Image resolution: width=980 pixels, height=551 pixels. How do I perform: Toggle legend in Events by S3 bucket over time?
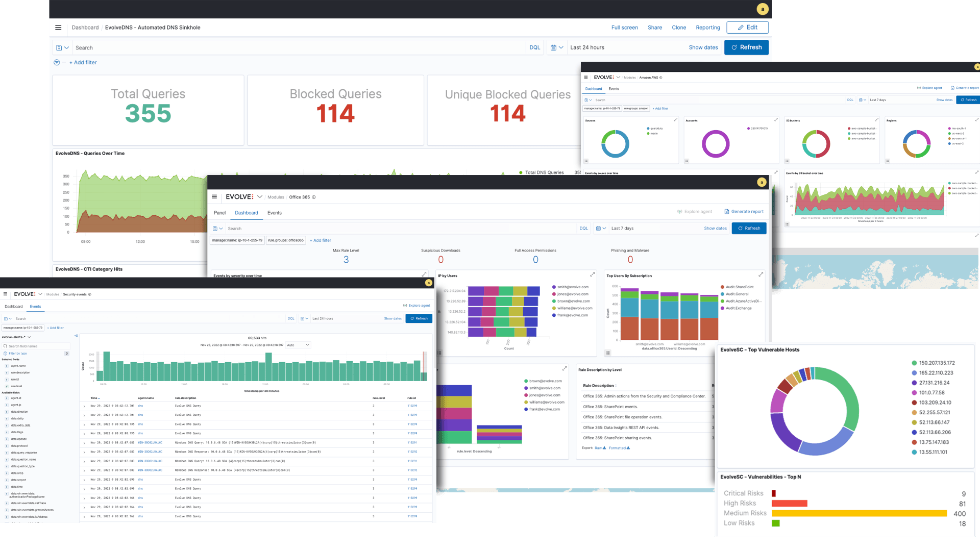tap(788, 224)
